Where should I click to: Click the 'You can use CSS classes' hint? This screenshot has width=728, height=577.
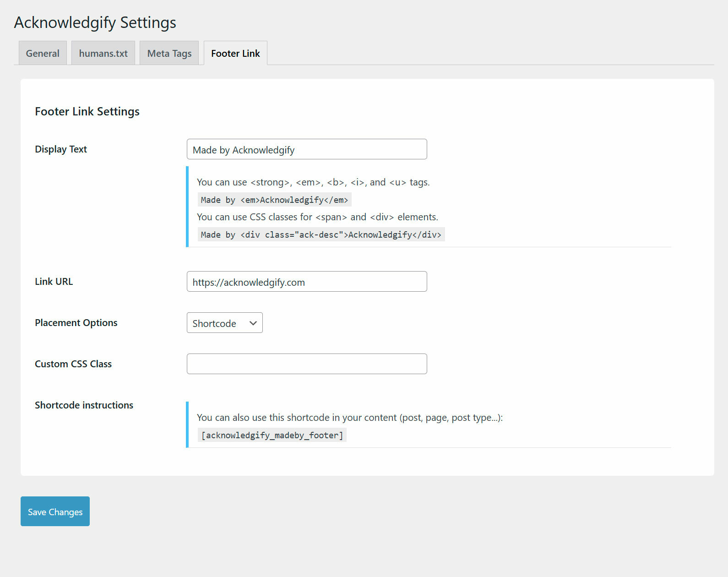(x=317, y=217)
